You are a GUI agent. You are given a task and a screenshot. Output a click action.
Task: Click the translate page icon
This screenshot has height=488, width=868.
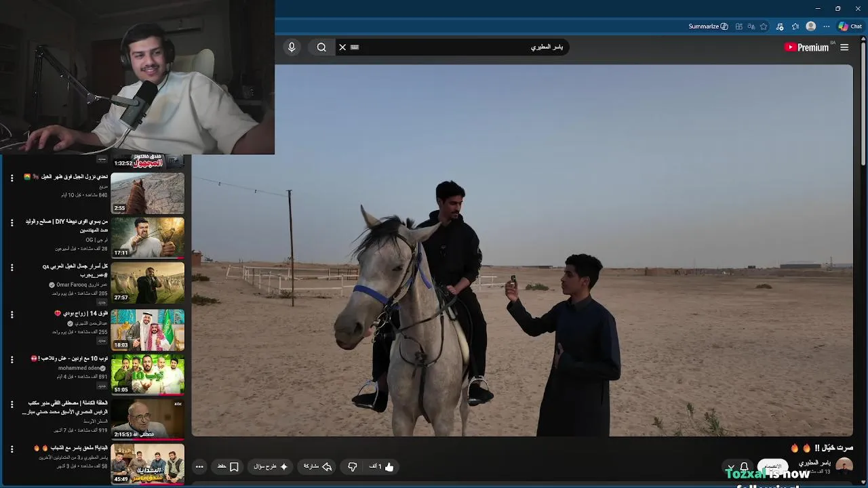click(x=751, y=26)
